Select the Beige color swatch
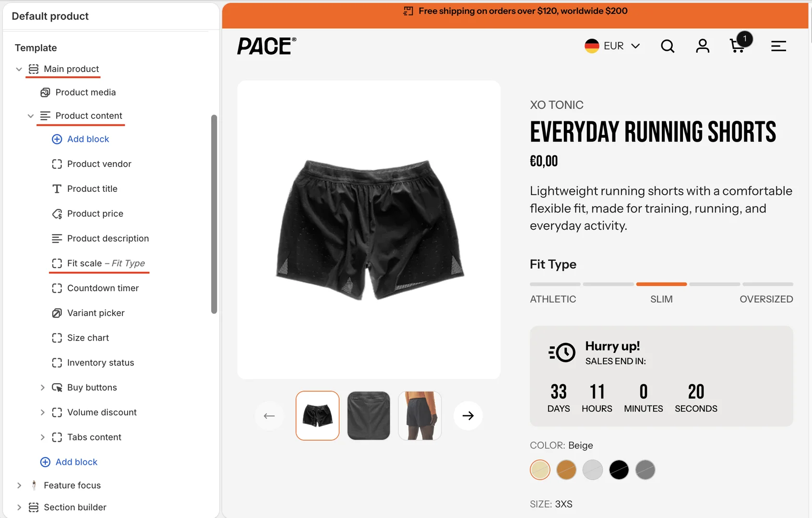 coord(540,470)
